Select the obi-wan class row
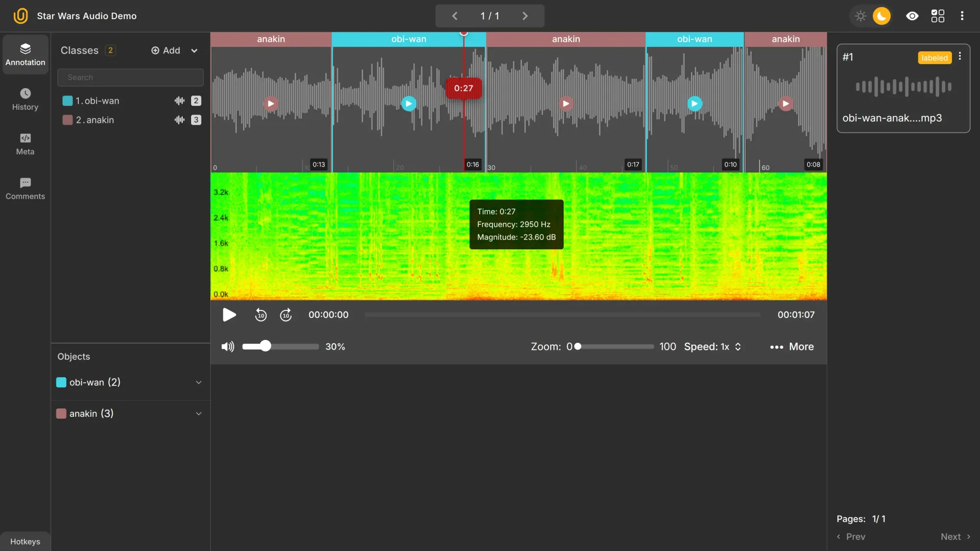Screen dimensions: 980x551 (x=130, y=101)
